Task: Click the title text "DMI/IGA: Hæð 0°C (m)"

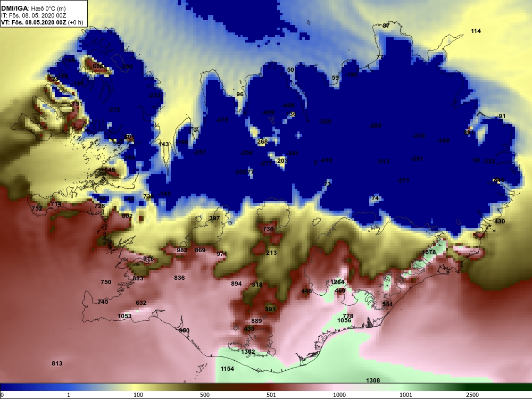Action: 33,9
